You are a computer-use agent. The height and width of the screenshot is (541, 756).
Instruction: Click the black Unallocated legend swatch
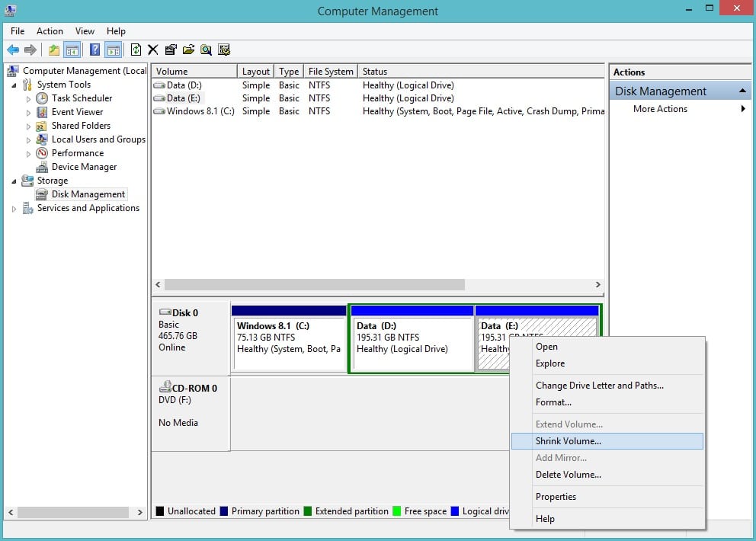coord(160,511)
